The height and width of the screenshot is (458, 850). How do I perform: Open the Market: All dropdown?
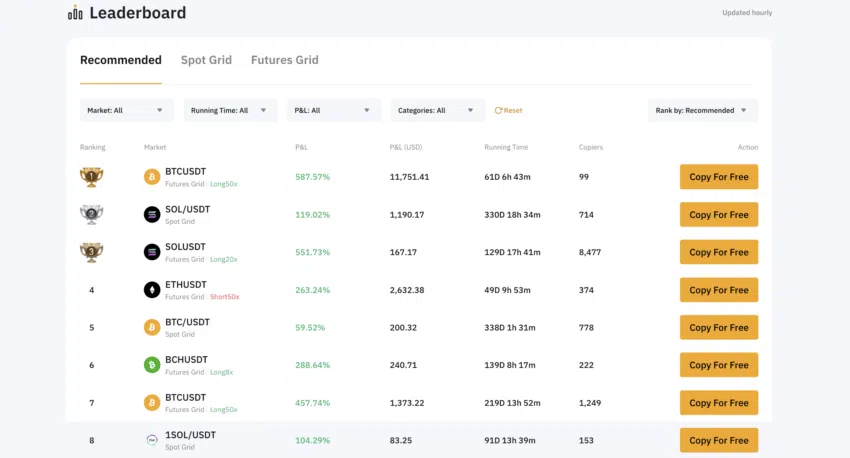(x=126, y=110)
